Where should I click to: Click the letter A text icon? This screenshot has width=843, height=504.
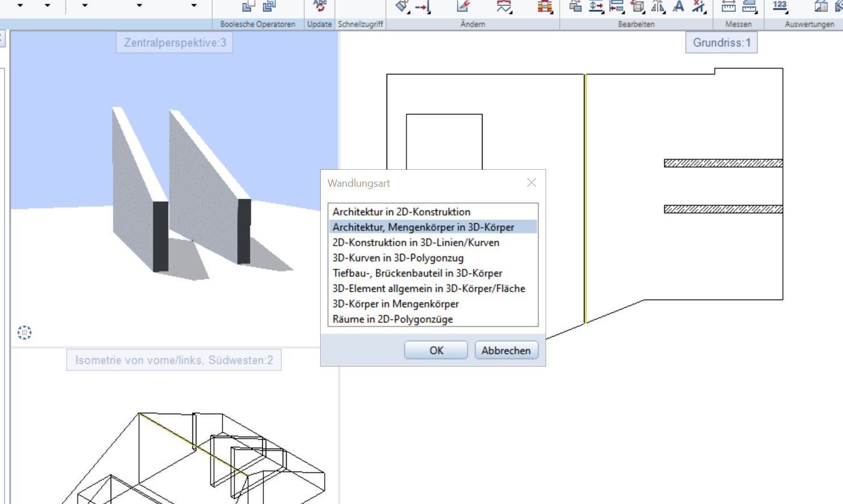pyautogui.click(x=678, y=6)
